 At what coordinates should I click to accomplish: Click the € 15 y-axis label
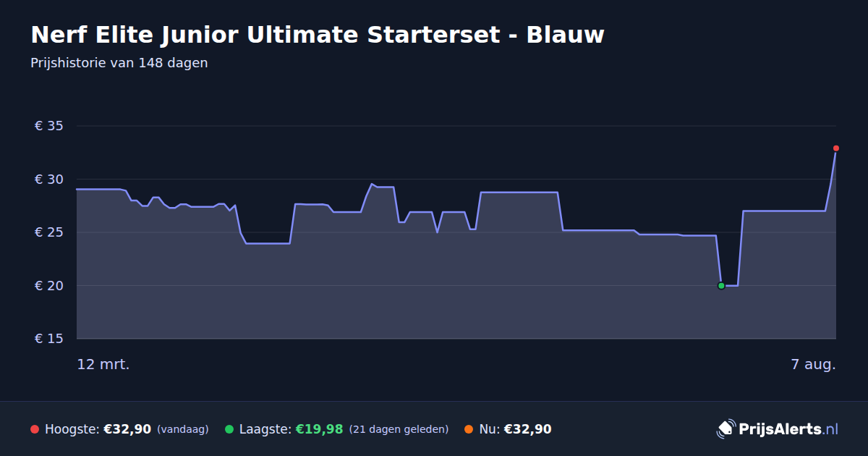pos(49,339)
